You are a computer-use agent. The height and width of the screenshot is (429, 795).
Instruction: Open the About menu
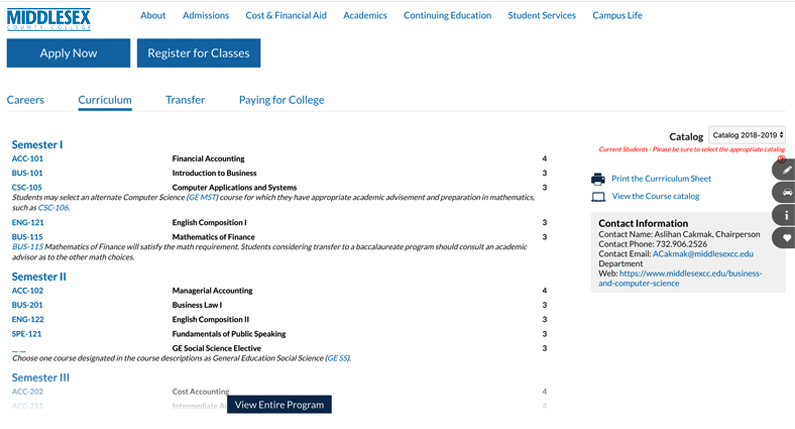153,16
